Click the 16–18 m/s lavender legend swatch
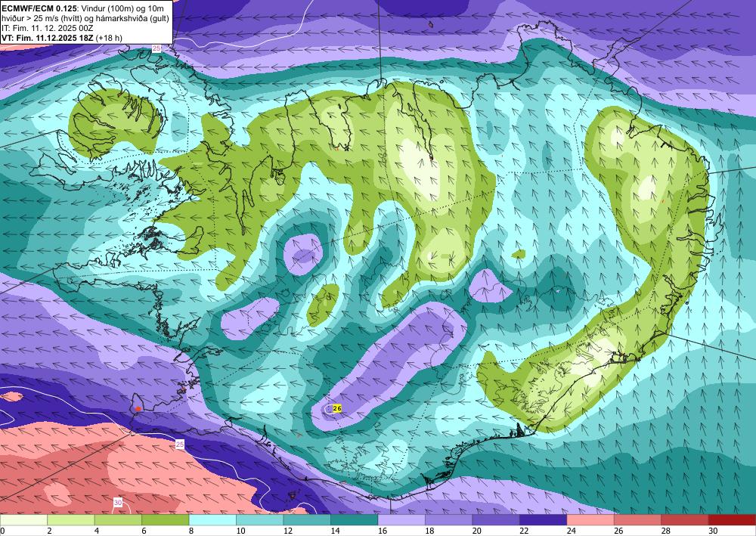 tap(401, 520)
